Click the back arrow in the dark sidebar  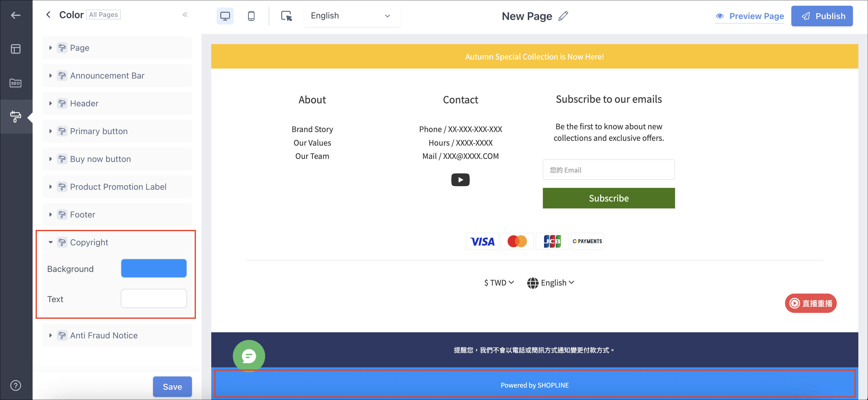15,15
